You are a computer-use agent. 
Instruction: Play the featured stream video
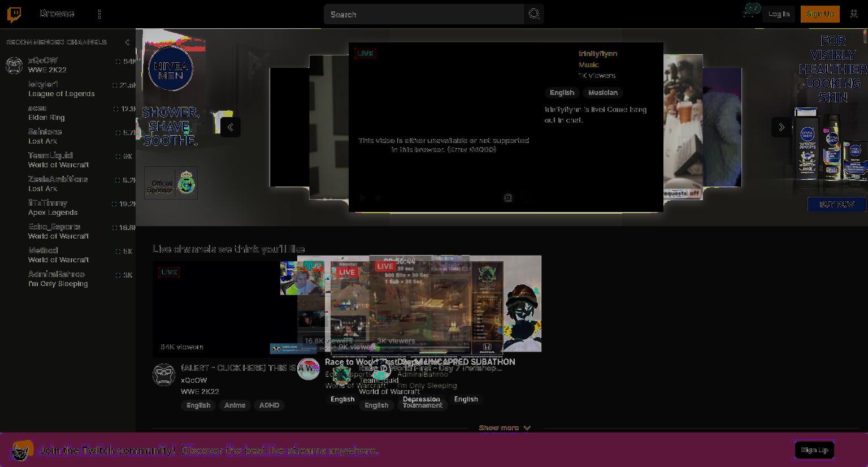tap(363, 198)
